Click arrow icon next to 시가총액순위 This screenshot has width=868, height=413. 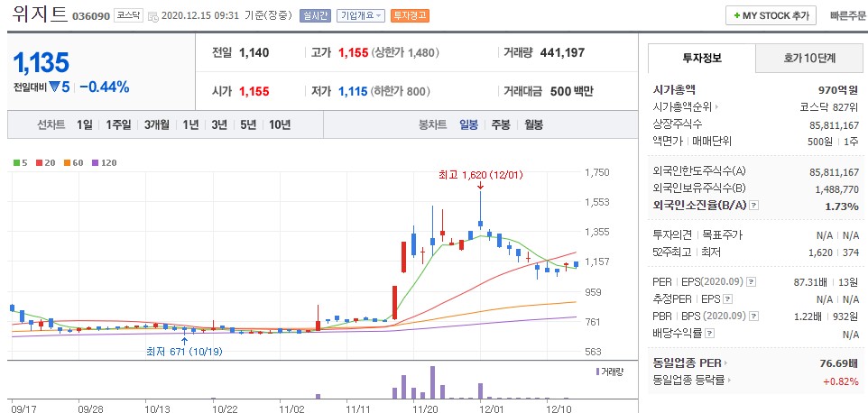click(x=717, y=107)
